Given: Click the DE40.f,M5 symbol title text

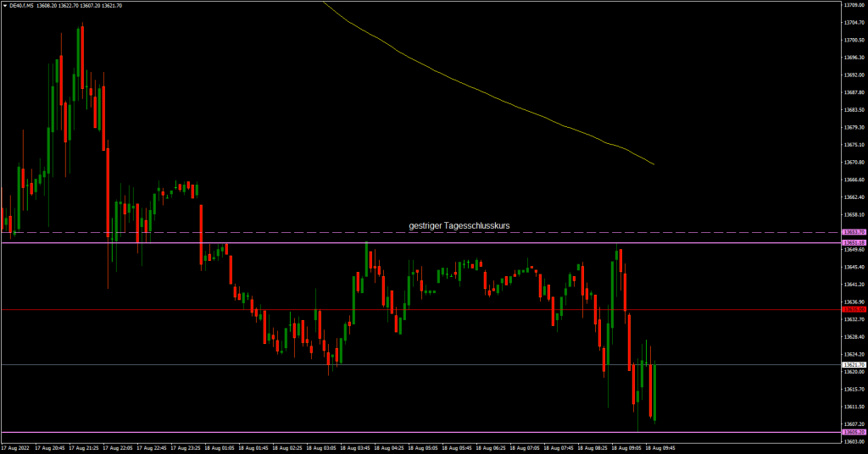Looking at the screenshot, I should tap(20, 5).
